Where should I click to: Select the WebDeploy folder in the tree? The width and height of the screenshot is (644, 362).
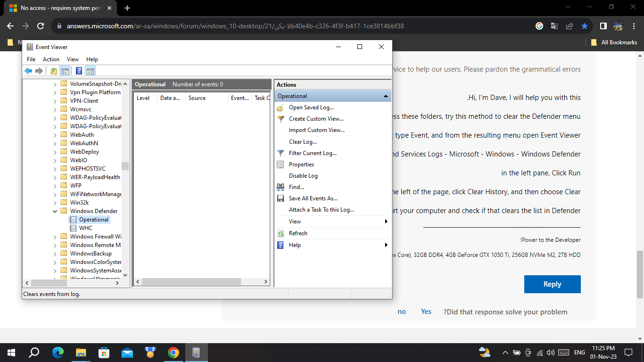coord(84,152)
